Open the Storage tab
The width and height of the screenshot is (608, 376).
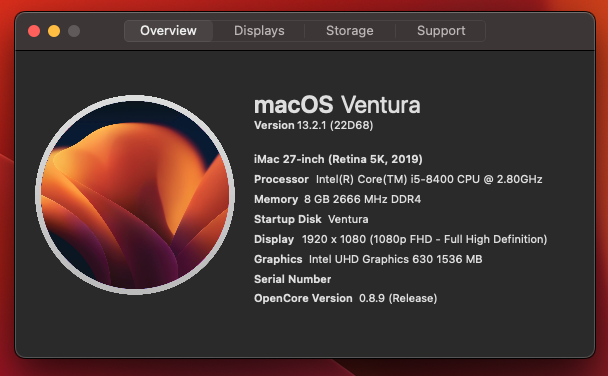[x=350, y=31]
